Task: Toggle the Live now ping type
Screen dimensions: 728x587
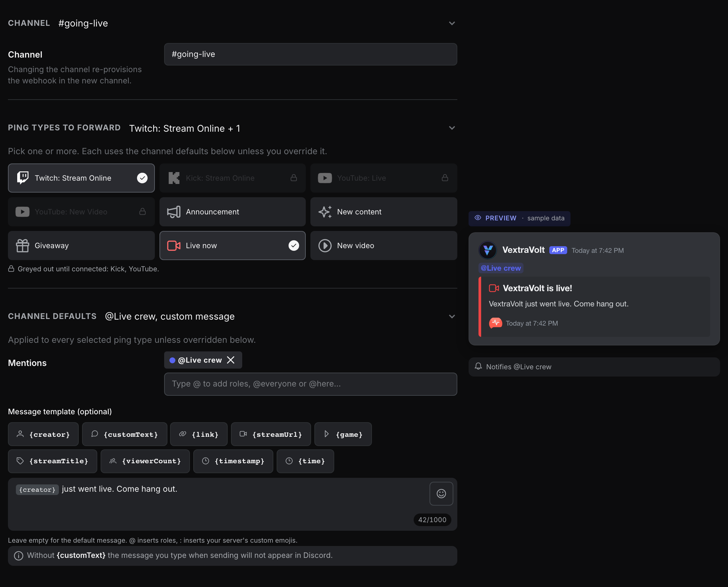Action: [x=232, y=246]
